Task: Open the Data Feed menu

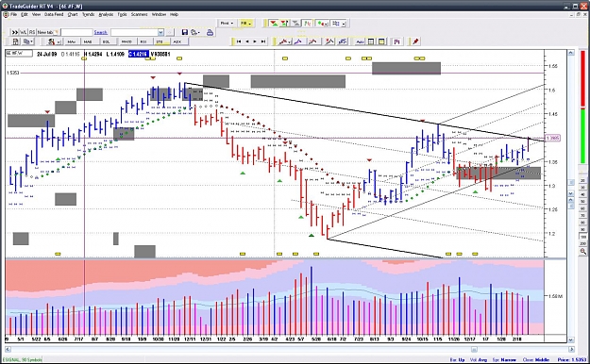Action: click(54, 14)
